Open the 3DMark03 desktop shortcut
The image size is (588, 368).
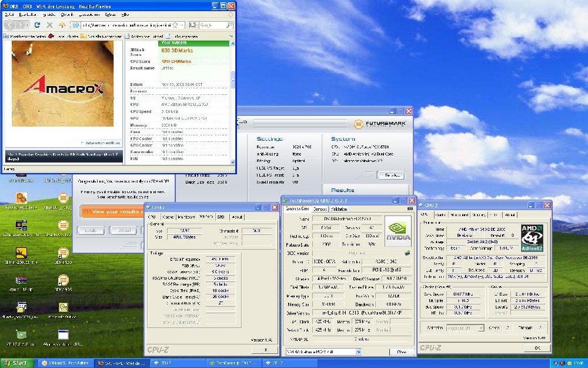point(64,253)
